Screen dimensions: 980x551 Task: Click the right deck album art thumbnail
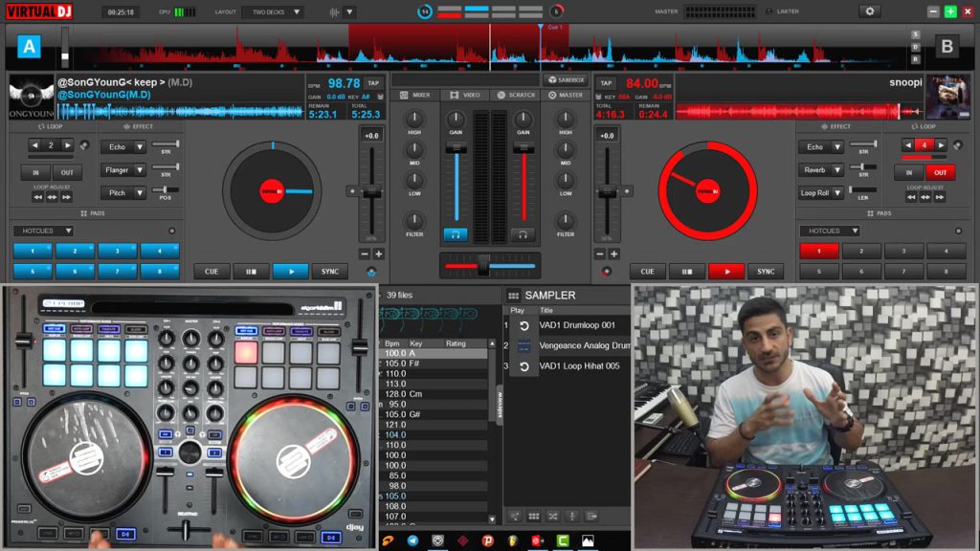(x=947, y=98)
